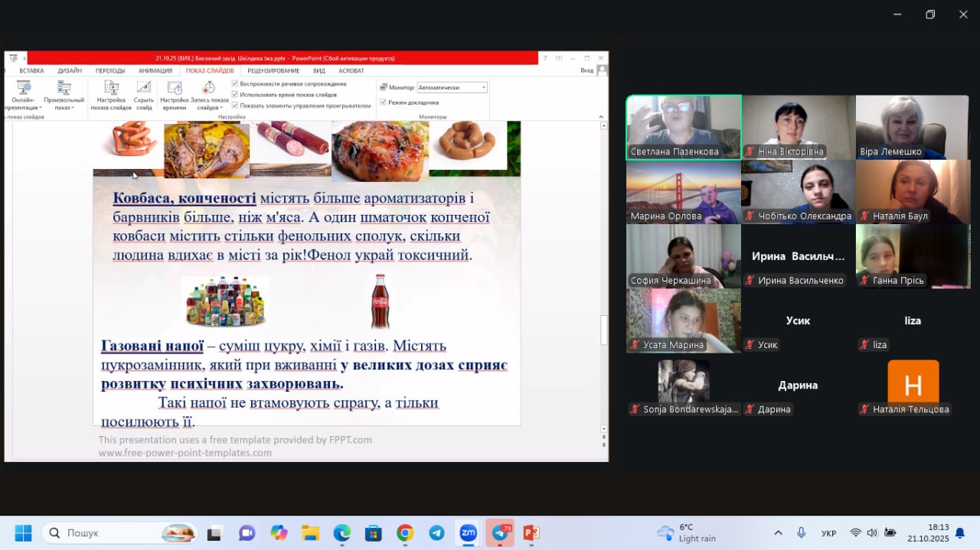Expand the Монитор Автоматически dropdown
This screenshot has height=550, width=980.
(x=483, y=87)
